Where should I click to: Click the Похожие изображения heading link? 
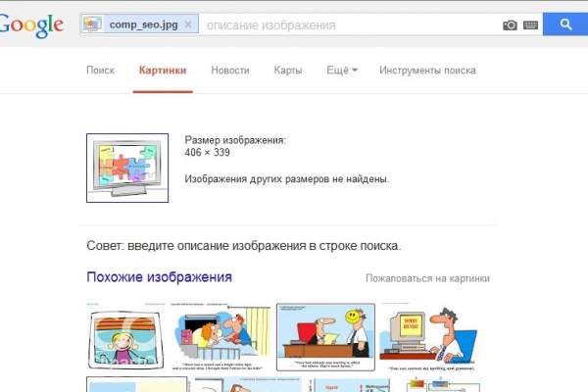[159, 277]
